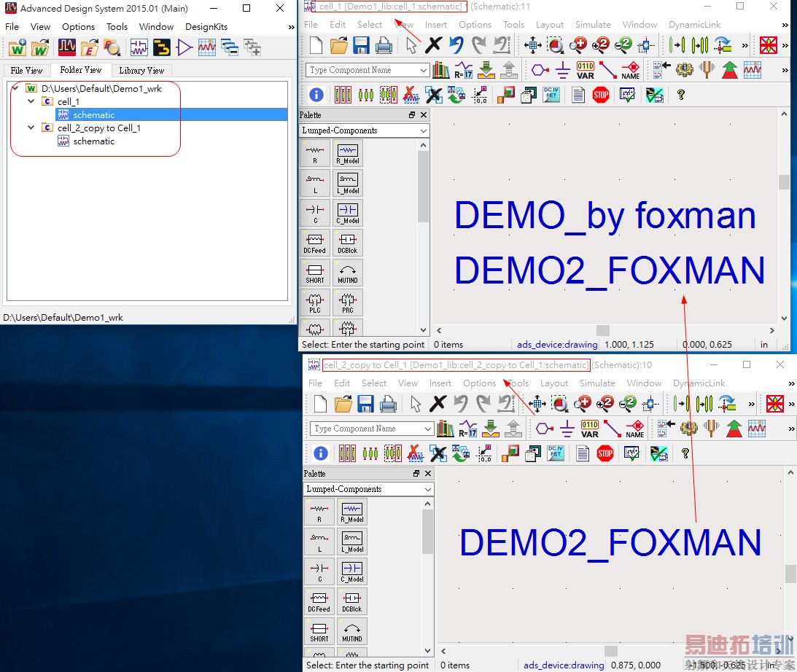Open DesignKits menu in ADS Main window

point(206,26)
